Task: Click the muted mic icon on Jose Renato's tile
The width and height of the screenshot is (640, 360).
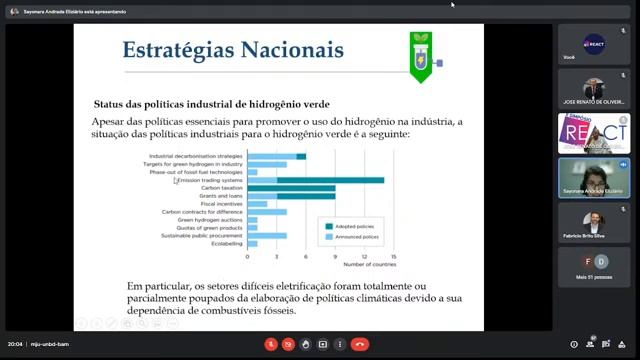Action: pos(623,76)
